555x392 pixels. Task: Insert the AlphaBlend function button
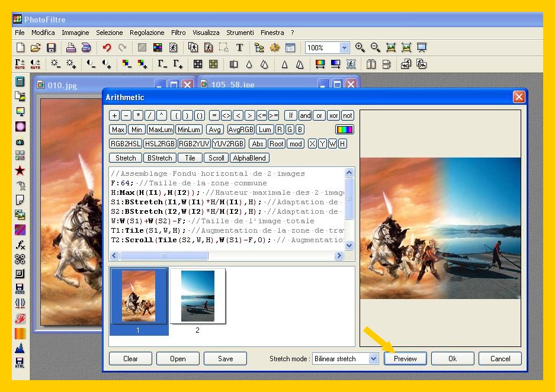pos(249,158)
